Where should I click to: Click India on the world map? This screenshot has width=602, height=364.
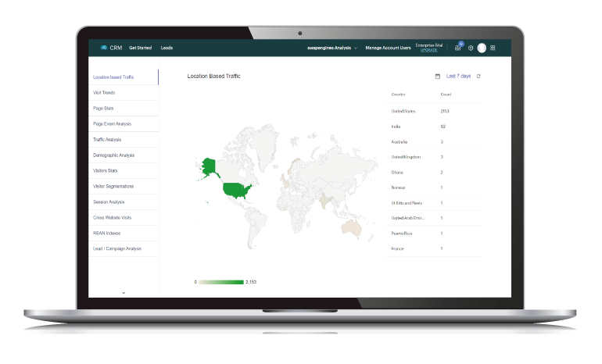coord(325,200)
